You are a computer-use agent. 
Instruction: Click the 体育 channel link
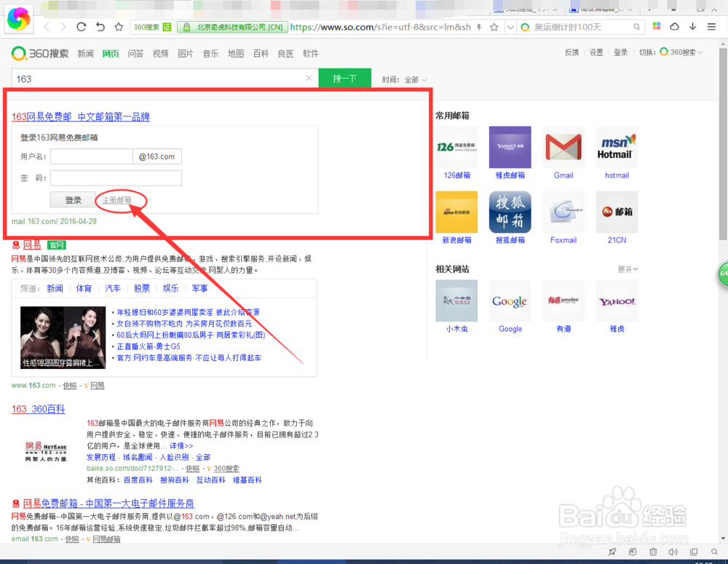click(x=84, y=288)
